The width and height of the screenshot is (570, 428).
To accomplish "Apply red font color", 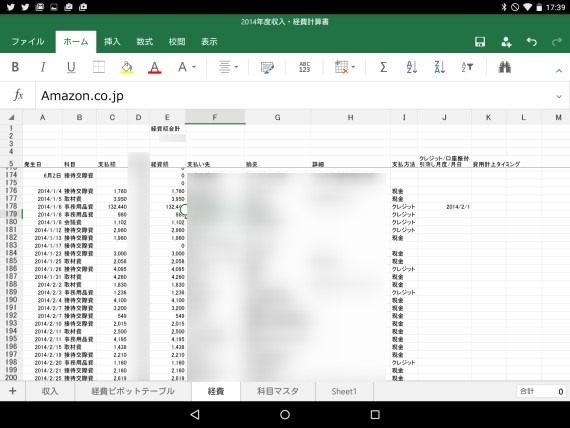I will (154, 67).
